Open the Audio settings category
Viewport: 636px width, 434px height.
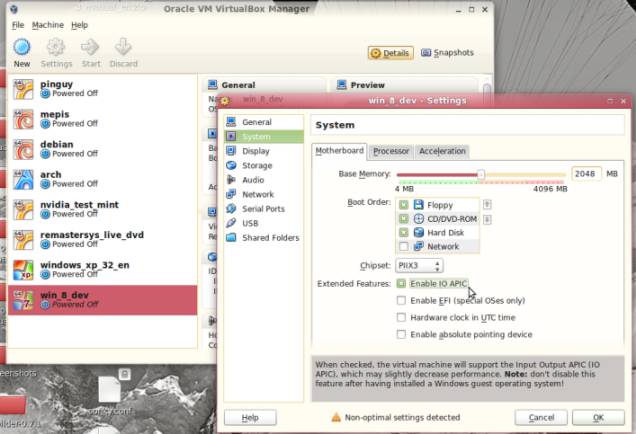tap(264, 180)
